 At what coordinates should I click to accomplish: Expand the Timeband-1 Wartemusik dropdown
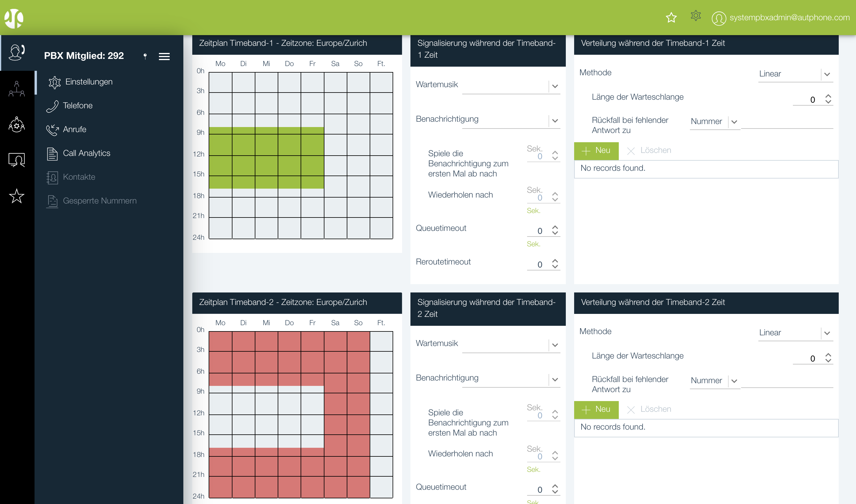(555, 86)
